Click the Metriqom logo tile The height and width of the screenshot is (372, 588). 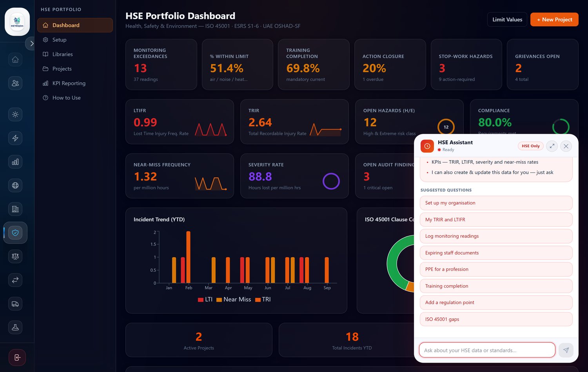[x=17, y=22]
